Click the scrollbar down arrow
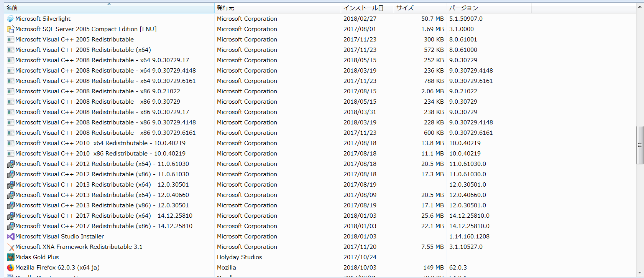Screen dimensions: 644x278 click(640, 273)
